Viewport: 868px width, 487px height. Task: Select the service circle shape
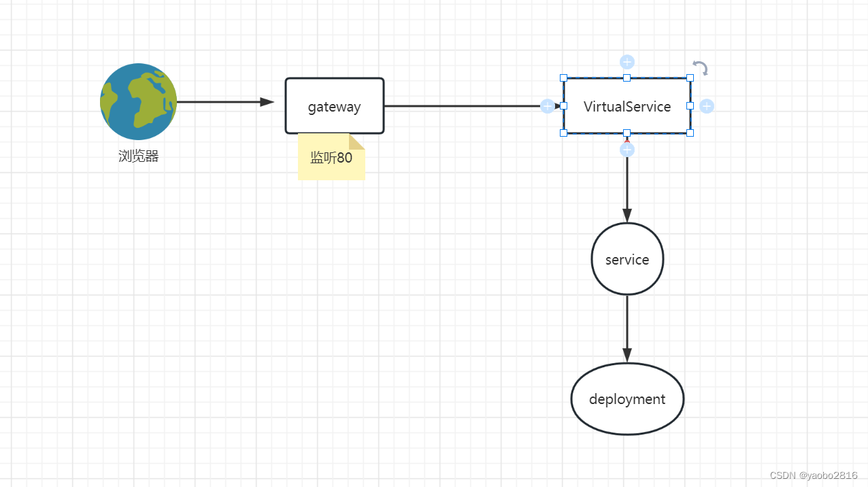[627, 259]
